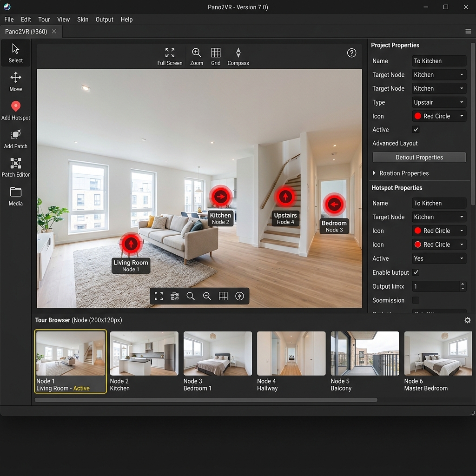Open the Red Circle icon picker

438,116
